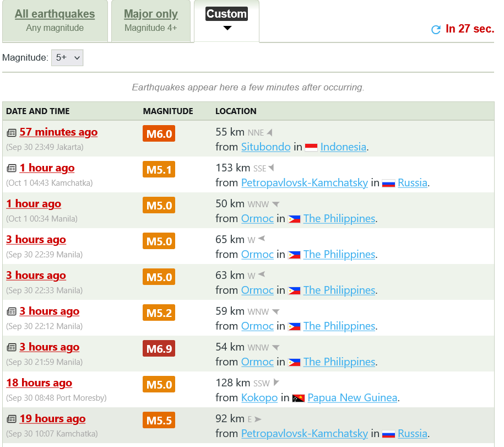Click the M6.9 magnitude badge
This screenshot has height=447, width=504.
click(159, 349)
